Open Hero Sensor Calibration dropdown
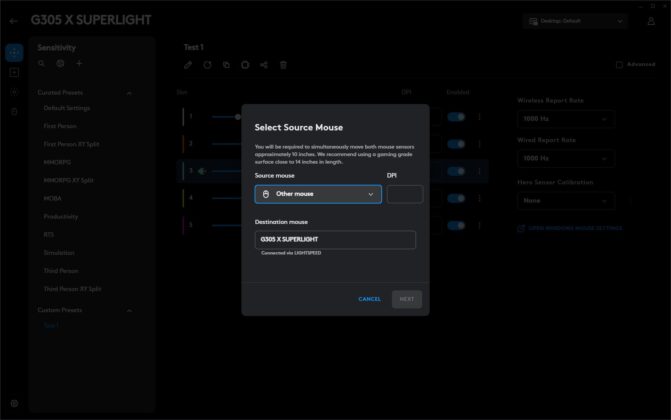671x420 pixels. 566,201
